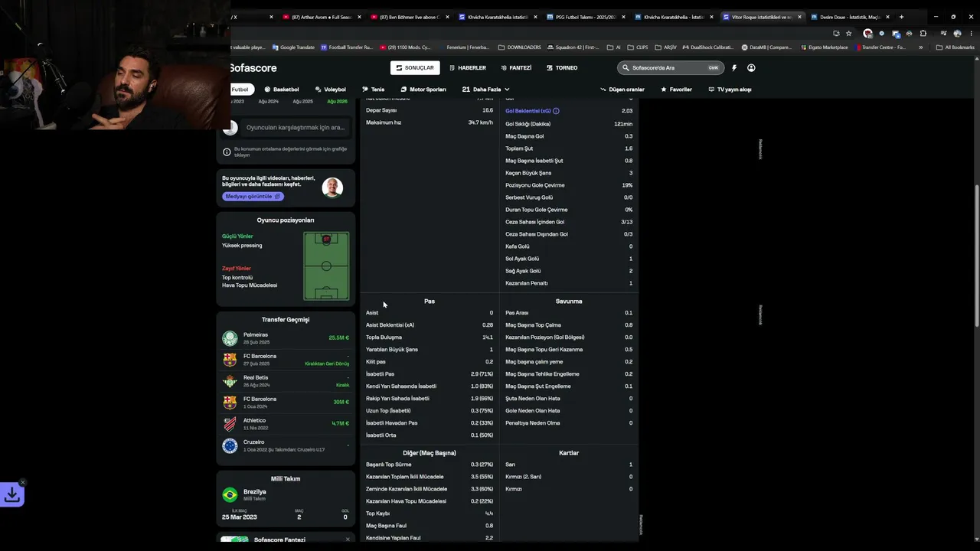980x551 pixels.
Task: Open the Fantezi section
Action: [516, 68]
